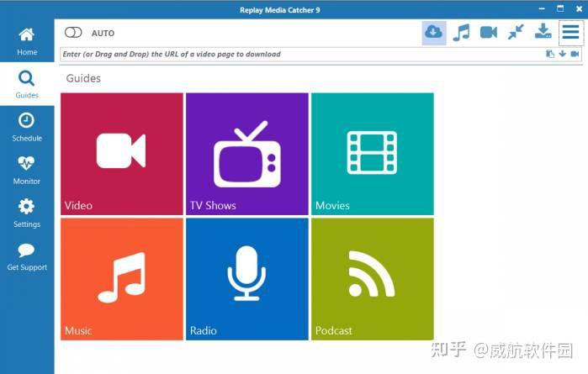Click the compress arrows toolbar icon
This screenshot has height=374, width=588.
tap(516, 33)
